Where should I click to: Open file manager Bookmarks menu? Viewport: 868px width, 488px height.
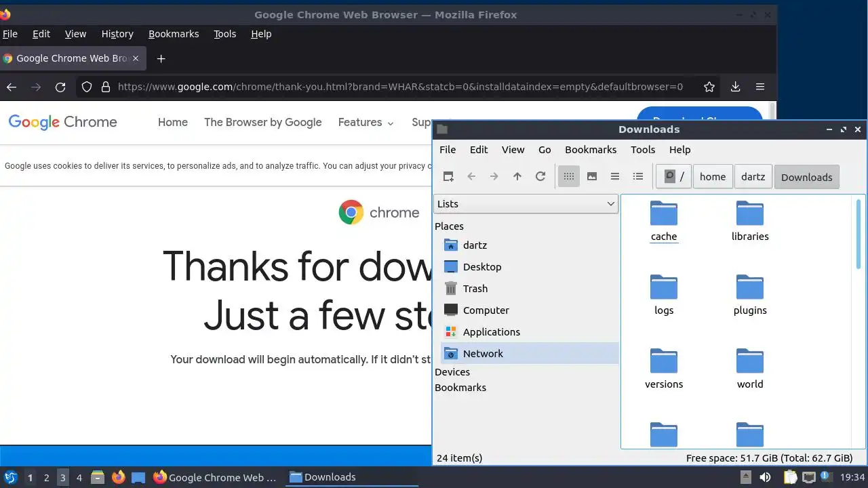tap(591, 150)
